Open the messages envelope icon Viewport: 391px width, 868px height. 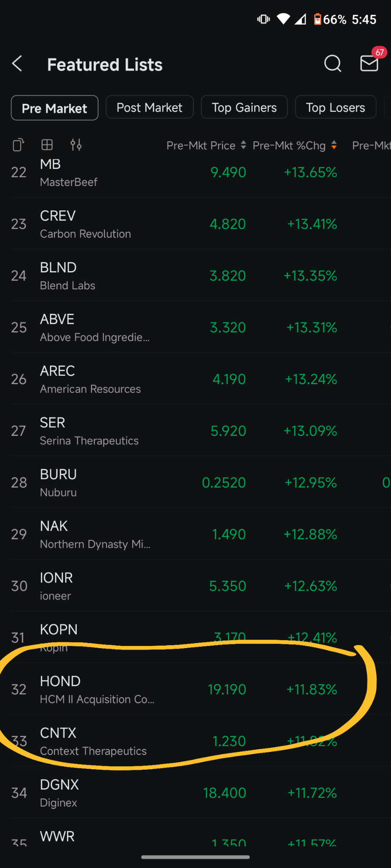point(369,64)
